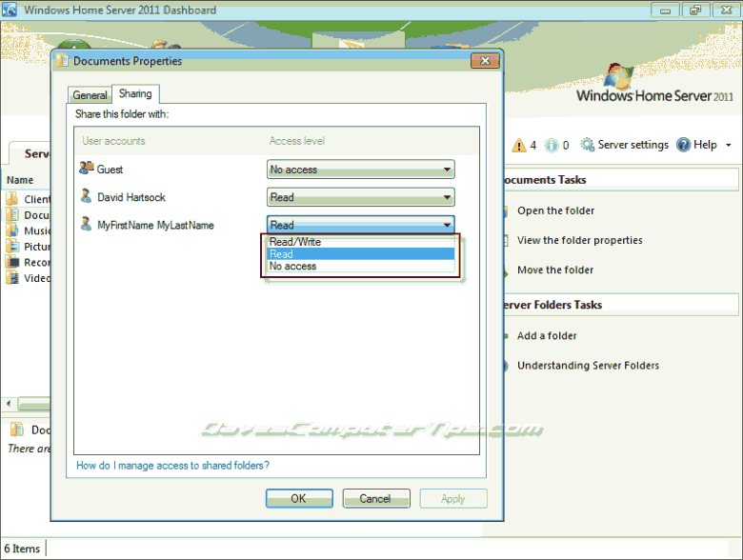Click the Apply button
The width and height of the screenshot is (743, 560).
point(453,498)
